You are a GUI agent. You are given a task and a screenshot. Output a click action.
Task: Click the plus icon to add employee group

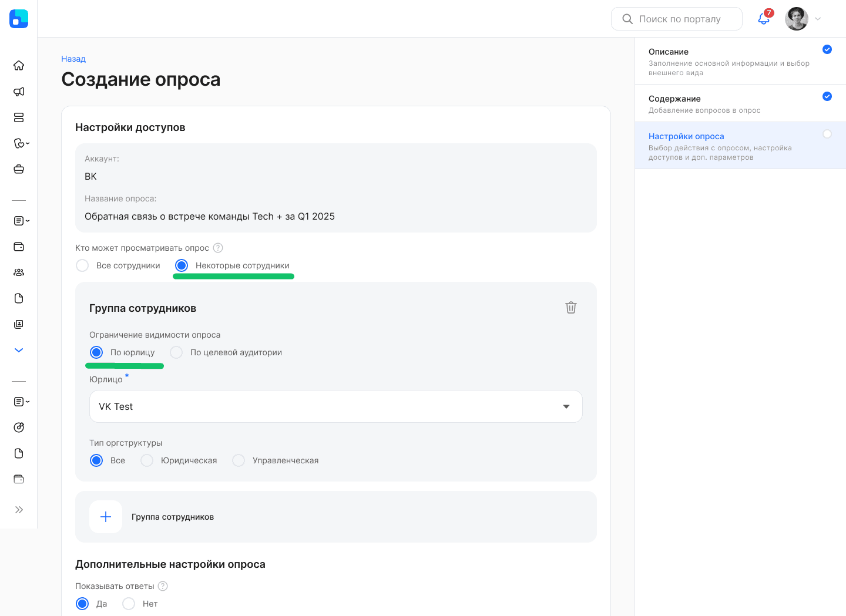point(106,517)
